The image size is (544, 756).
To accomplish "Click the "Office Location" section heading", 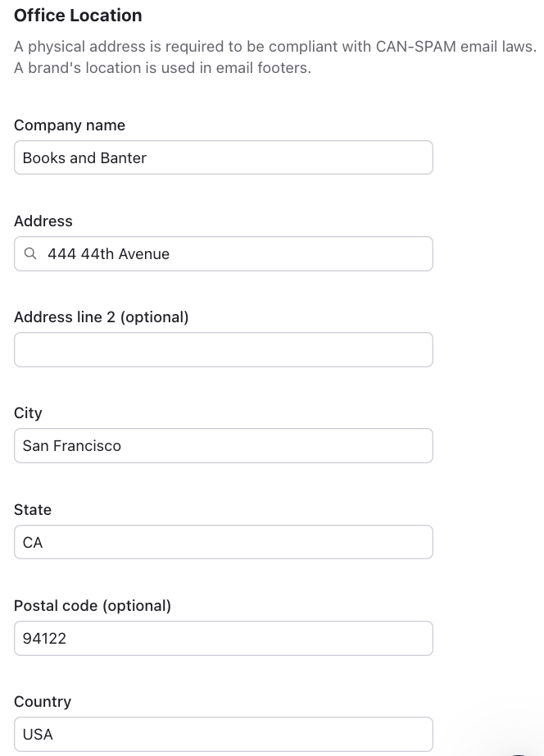I will click(x=78, y=16).
